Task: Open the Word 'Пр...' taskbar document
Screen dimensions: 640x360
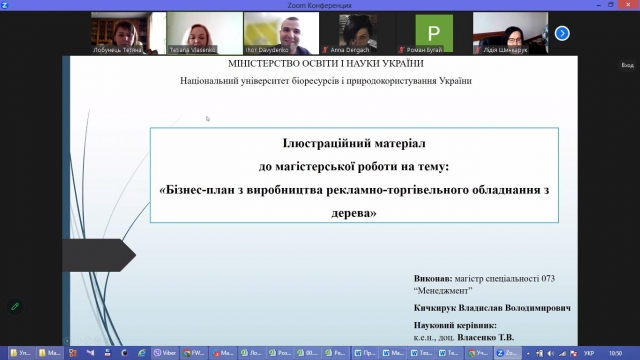Action: 365,353
